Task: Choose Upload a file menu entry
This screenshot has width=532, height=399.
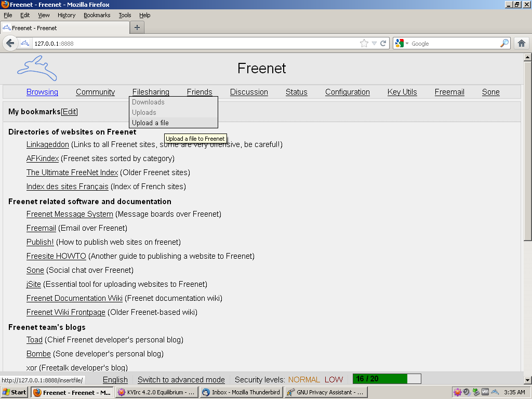Action: pyautogui.click(x=173, y=123)
